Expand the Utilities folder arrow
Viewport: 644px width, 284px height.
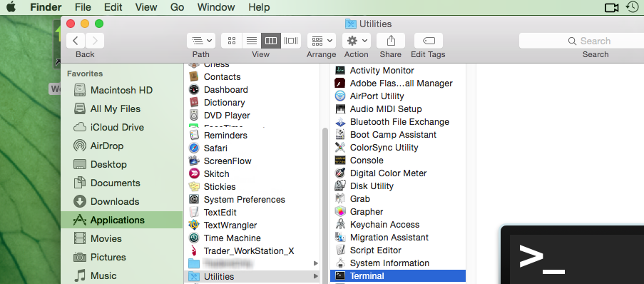(x=316, y=276)
